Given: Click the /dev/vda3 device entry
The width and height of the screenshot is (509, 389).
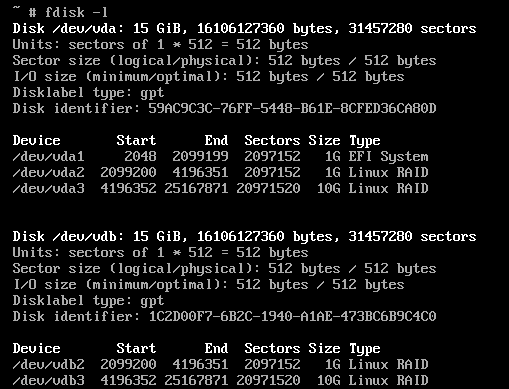Looking at the screenshot, I should [48, 188].
